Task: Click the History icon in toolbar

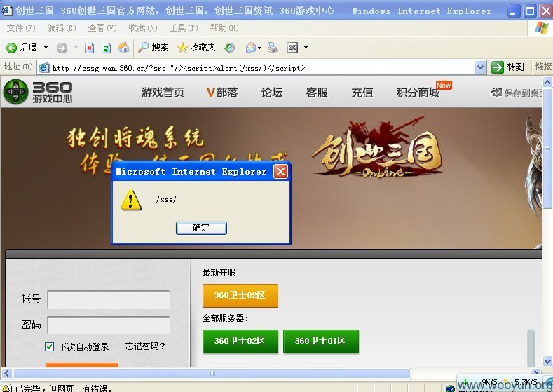Action: (230, 47)
